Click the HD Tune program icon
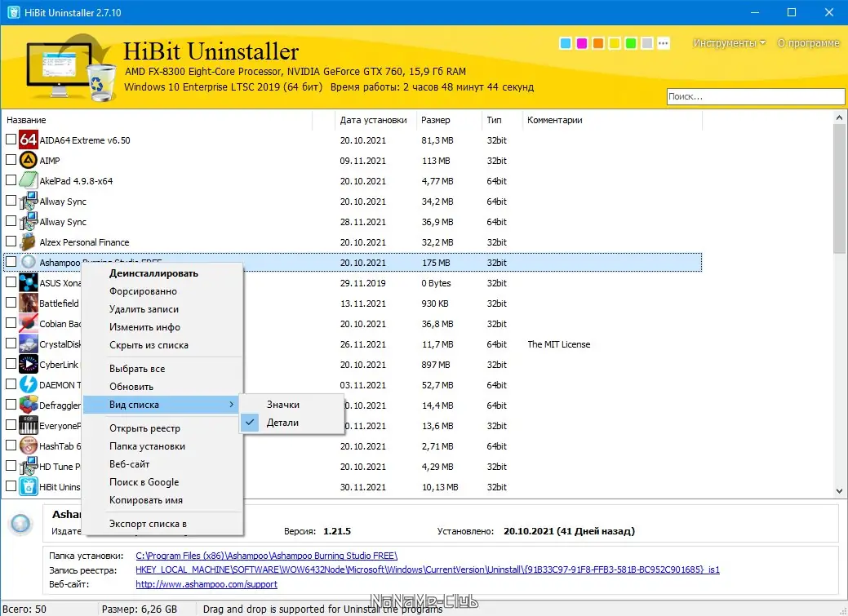Screen dimensions: 848x616 [x=28, y=466]
